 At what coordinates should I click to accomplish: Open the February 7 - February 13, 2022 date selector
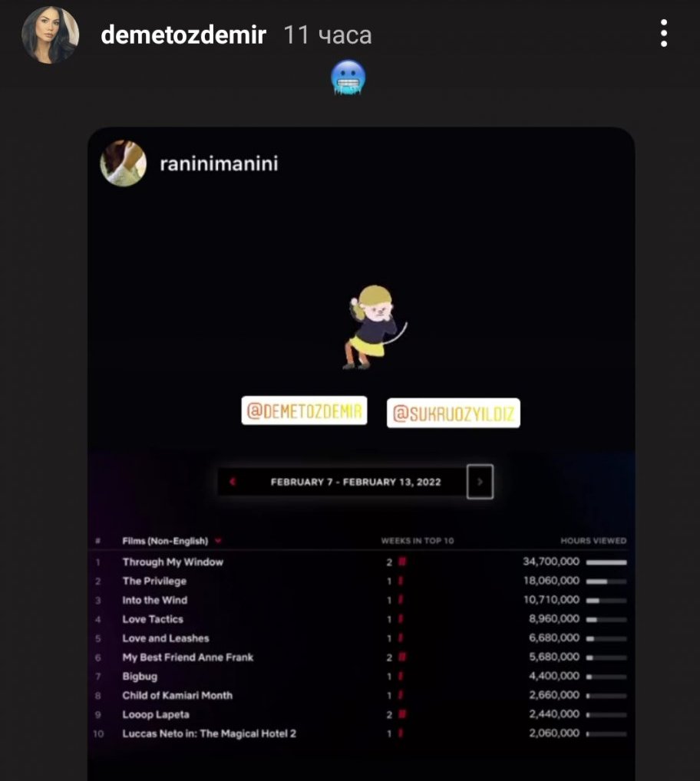(x=355, y=482)
